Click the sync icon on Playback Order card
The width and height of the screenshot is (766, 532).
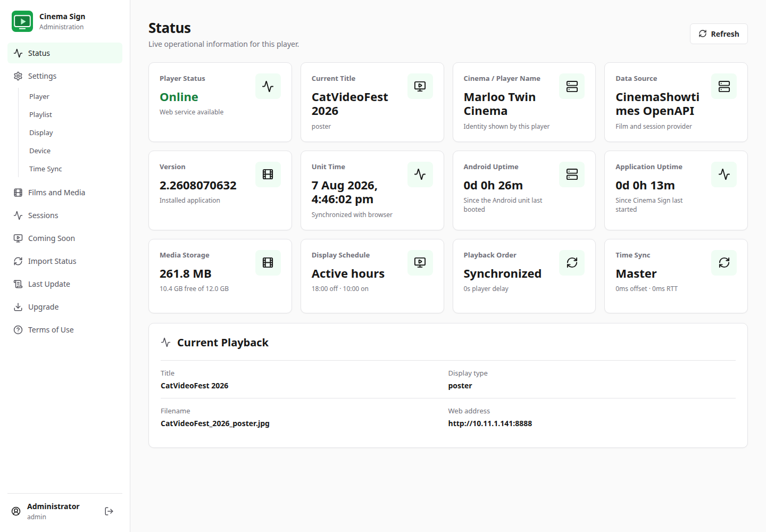[x=572, y=263]
